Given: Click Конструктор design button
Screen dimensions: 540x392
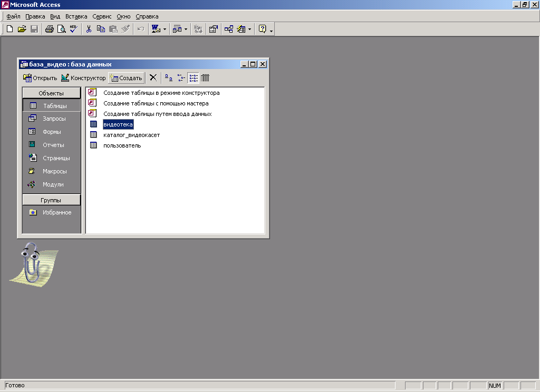Looking at the screenshot, I should tap(83, 78).
